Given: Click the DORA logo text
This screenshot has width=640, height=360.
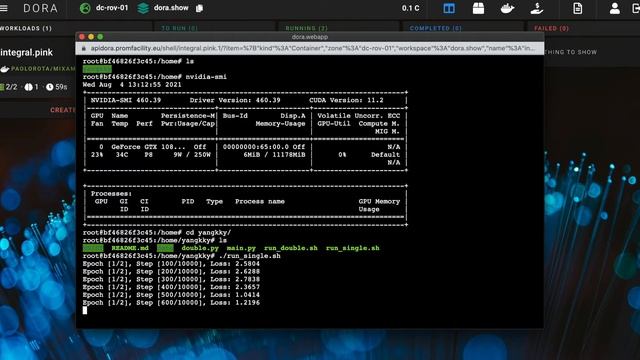Looking at the screenshot, I should pos(40,8).
